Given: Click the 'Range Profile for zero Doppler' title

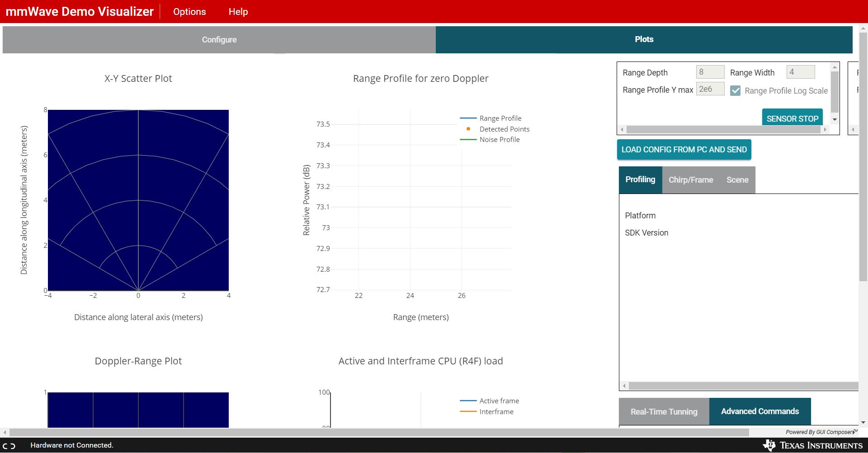Looking at the screenshot, I should pyautogui.click(x=421, y=79).
